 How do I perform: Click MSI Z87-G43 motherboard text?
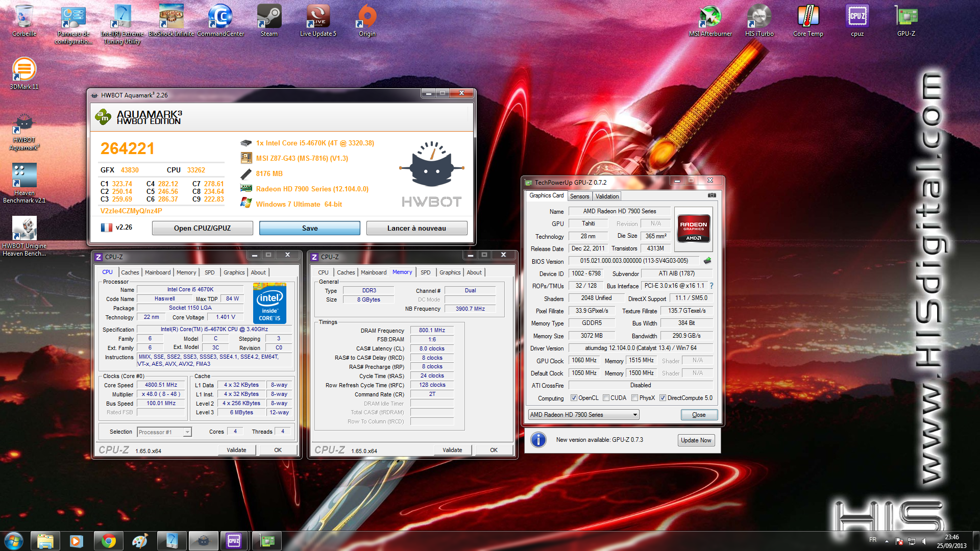(302, 158)
